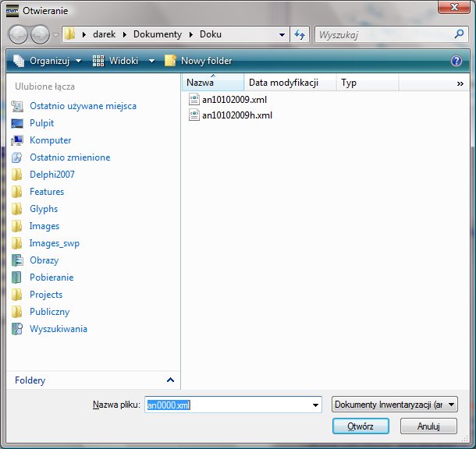476x449 pixels.
Task: Go to Ostatnio zmienione link
Action: click(x=69, y=157)
